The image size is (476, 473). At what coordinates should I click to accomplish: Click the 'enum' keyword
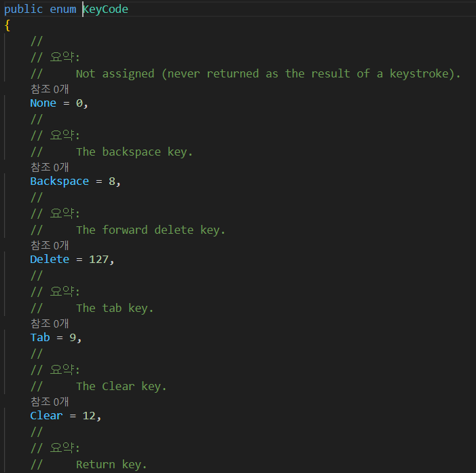63,10
